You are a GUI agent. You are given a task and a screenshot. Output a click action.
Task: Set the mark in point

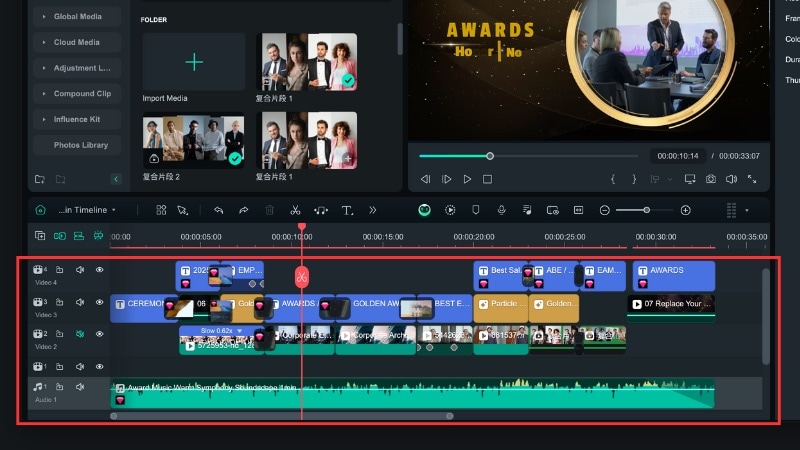[613, 179]
